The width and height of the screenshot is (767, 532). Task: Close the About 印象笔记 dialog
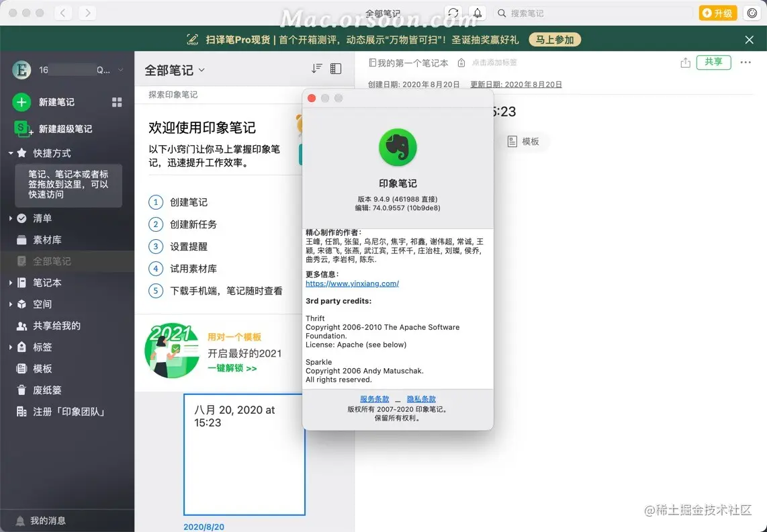[x=312, y=98]
